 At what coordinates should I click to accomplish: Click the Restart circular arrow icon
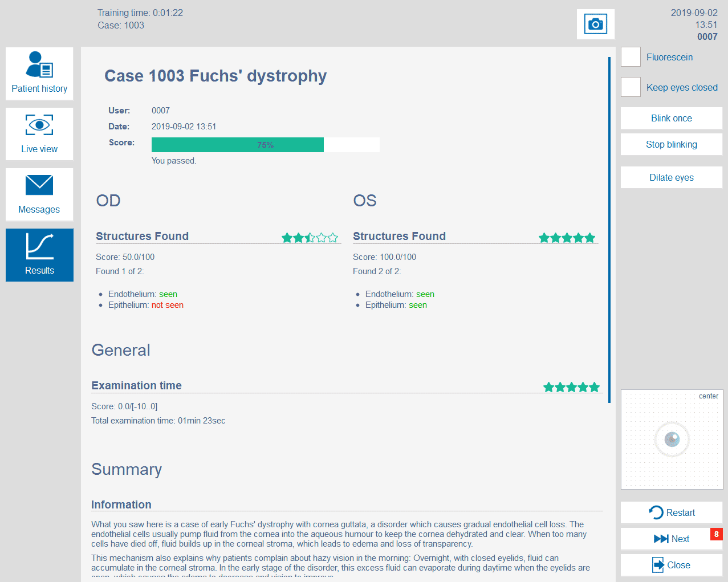click(656, 512)
